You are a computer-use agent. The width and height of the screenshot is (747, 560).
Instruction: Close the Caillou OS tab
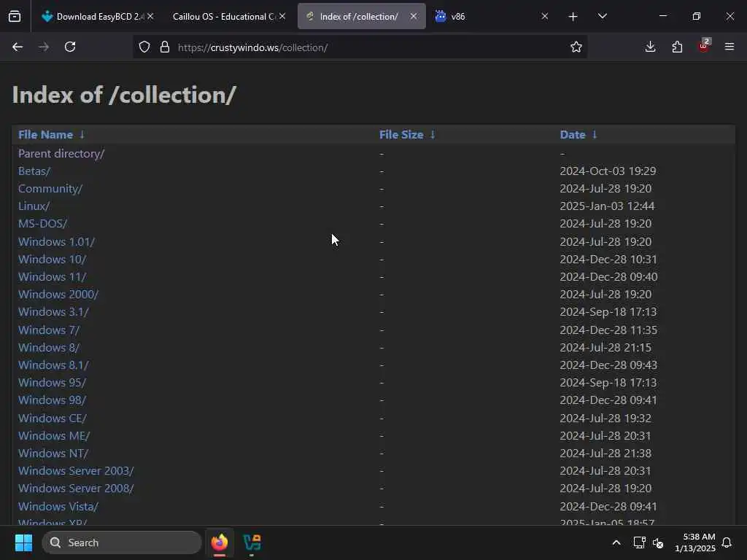coord(282,16)
